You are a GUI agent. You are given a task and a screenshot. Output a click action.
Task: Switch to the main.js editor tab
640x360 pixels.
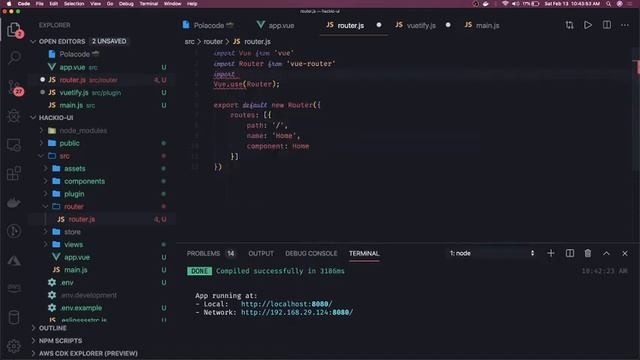(x=482, y=25)
